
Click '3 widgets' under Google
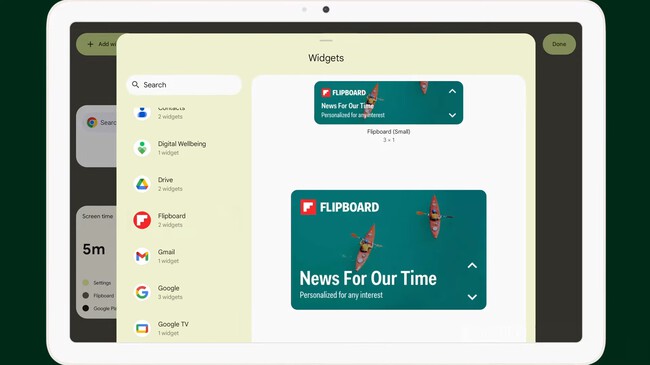tap(170, 297)
